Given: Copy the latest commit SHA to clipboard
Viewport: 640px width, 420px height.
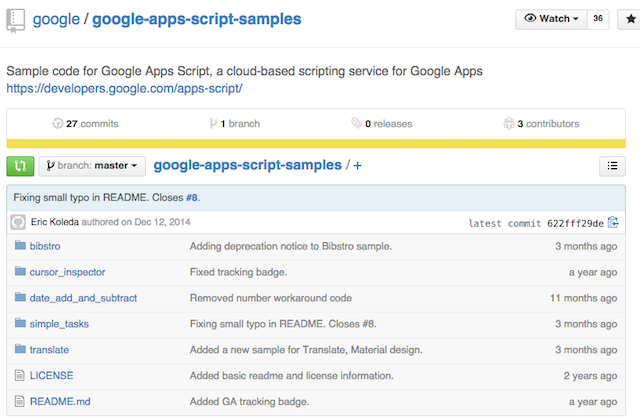Looking at the screenshot, I should [613, 223].
